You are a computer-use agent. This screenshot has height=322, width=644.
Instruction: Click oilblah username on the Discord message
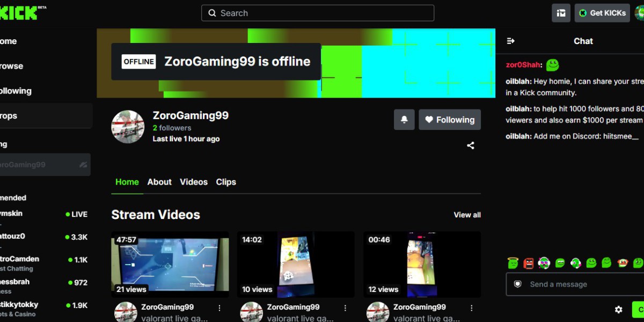[517, 136]
